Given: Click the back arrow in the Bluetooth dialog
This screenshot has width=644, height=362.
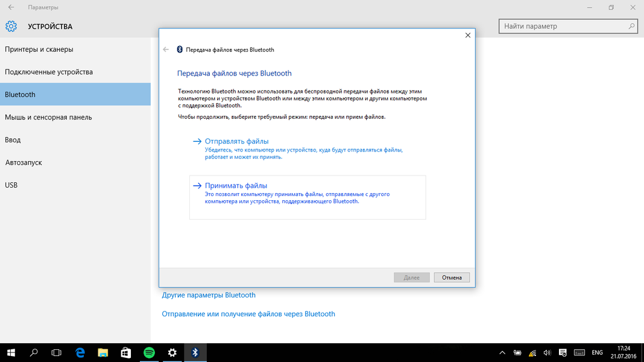Looking at the screenshot, I should (x=166, y=49).
